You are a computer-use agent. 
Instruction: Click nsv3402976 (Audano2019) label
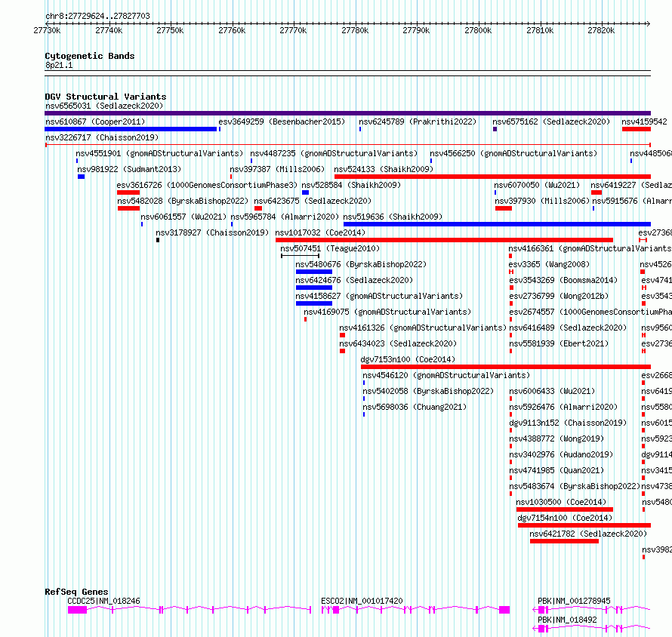tap(561, 454)
